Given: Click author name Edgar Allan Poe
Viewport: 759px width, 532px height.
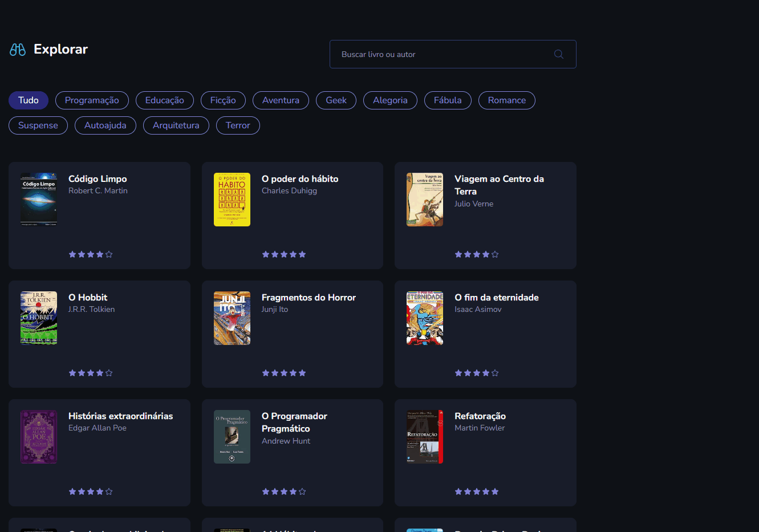Looking at the screenshot, I should point(98,428).
